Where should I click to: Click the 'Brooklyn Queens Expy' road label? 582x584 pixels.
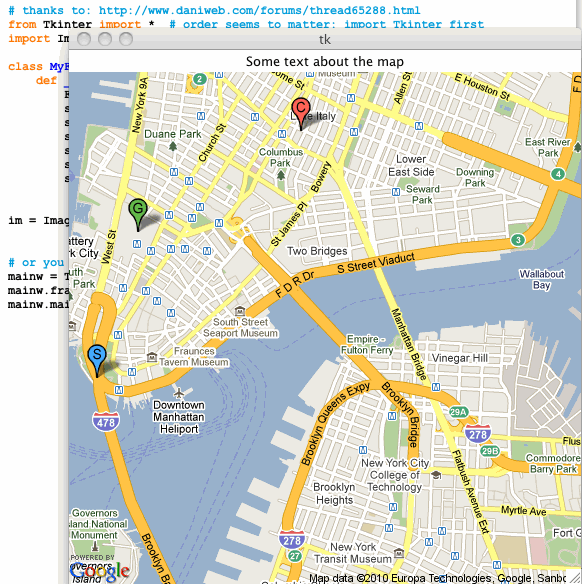click(334, 423)
